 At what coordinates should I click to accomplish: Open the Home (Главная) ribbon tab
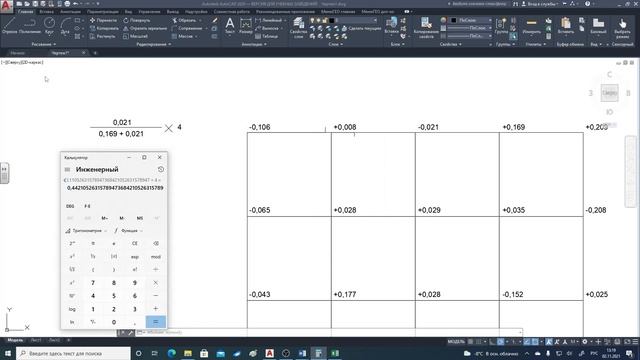click(25, 12)
